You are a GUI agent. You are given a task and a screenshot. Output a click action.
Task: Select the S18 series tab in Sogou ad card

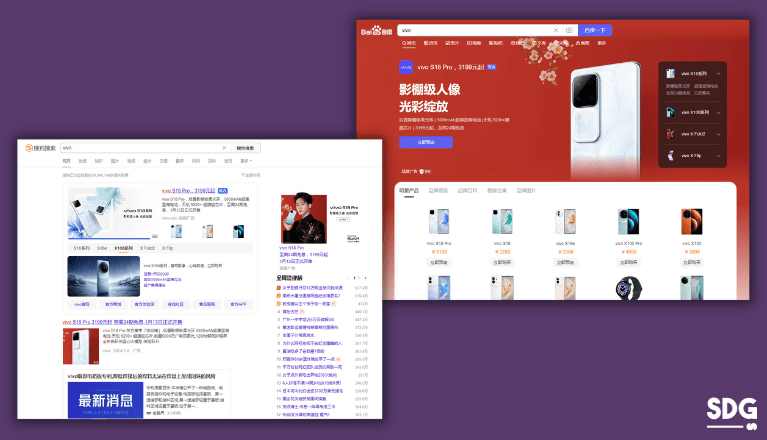pyautogui.click(x=82, y=248)
